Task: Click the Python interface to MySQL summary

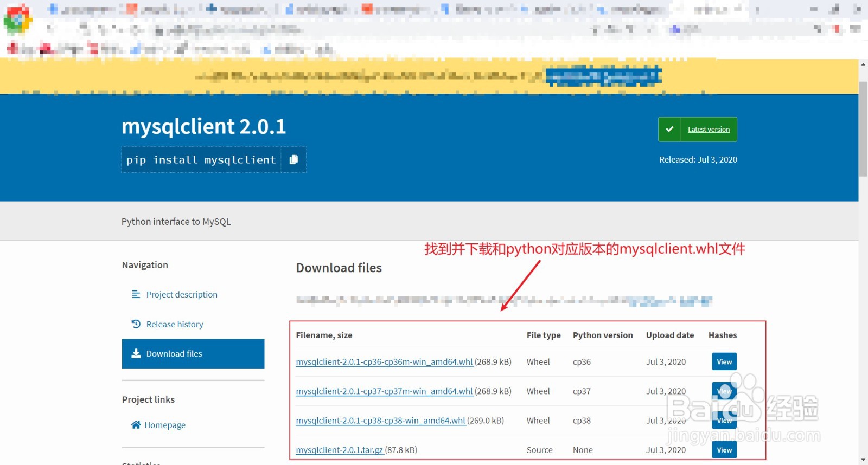Action: (x=176, y=221)
